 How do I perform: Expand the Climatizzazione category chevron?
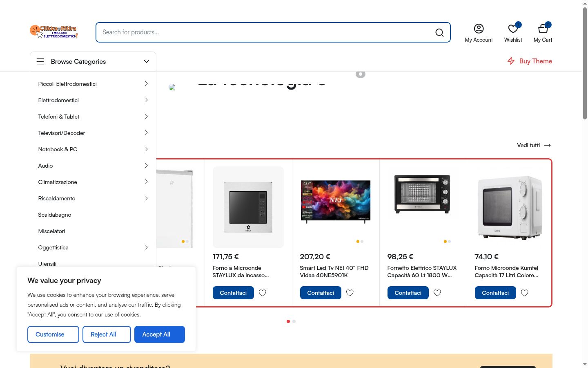click(x=146, y=182)
